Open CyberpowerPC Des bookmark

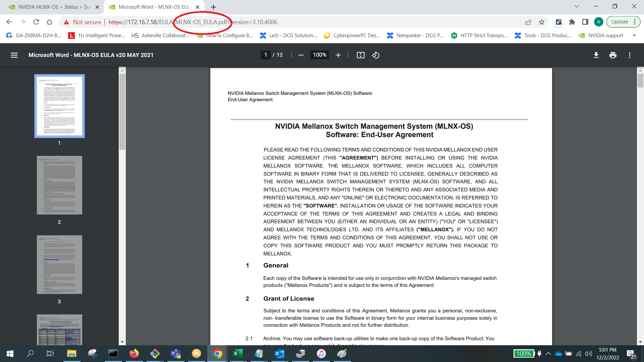pos(352,35)
